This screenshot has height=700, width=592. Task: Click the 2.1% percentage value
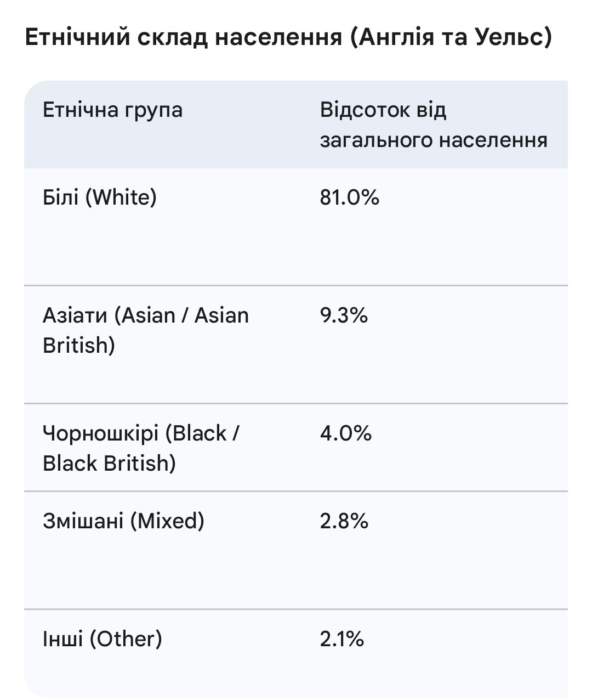click(342, 639)
